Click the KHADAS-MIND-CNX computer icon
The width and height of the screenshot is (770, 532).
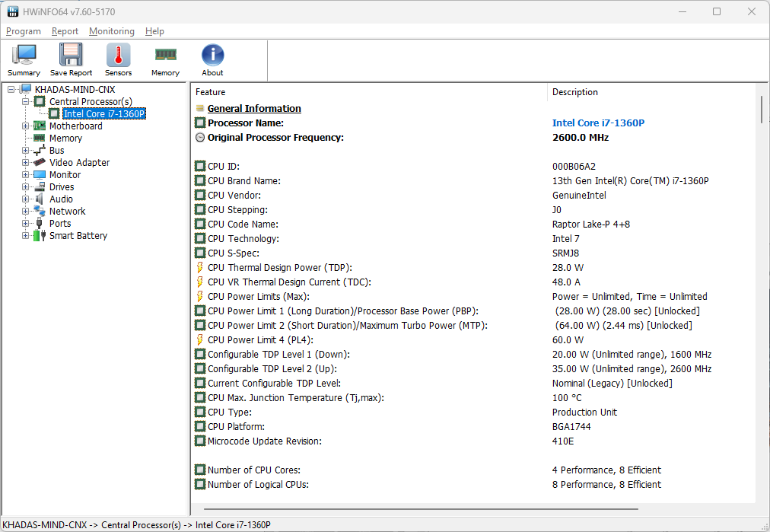point(26,89)
